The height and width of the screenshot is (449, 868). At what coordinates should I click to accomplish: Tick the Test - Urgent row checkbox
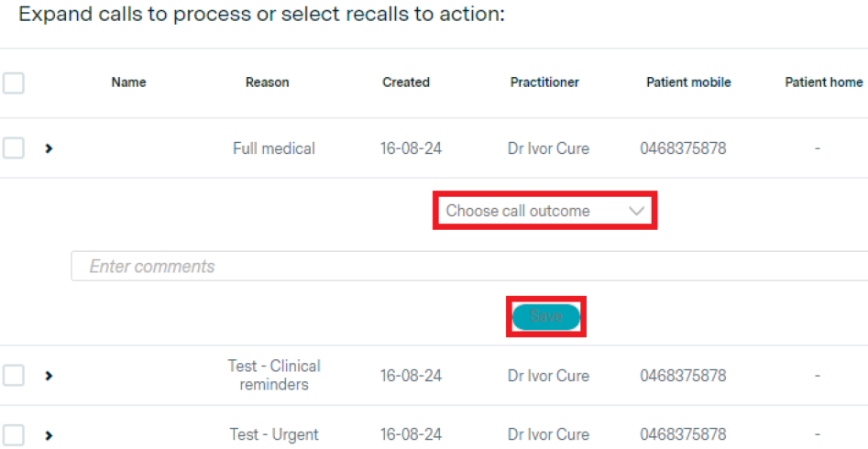pyautogui.click(x=13, y=433)
